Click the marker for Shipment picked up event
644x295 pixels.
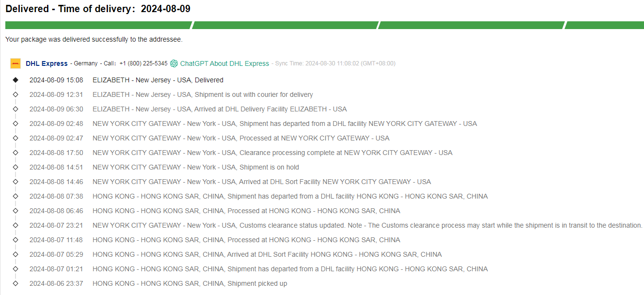tap(16, 283)
